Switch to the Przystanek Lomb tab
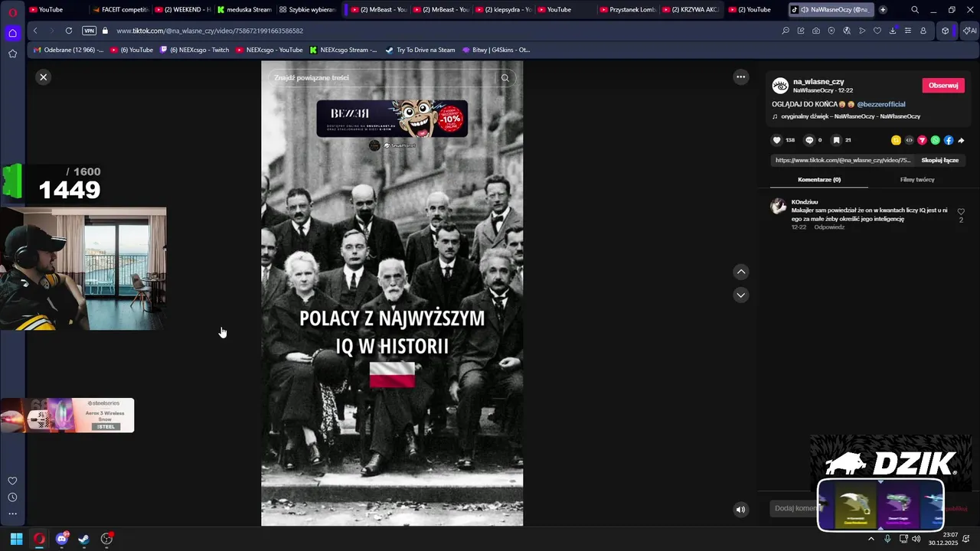Screen dimensions: 980x551 (x=626, y=9)
